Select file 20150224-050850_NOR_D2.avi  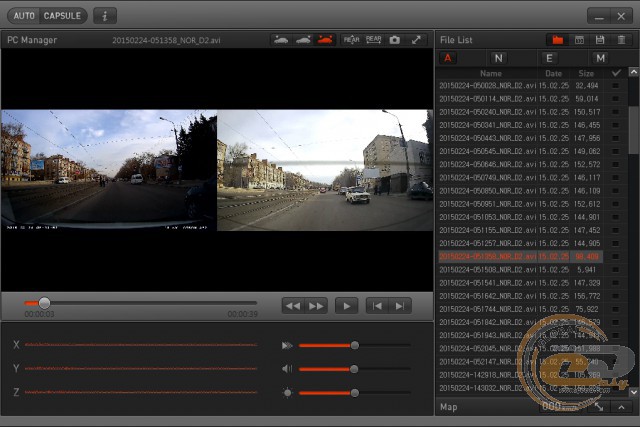click(521, 191)
